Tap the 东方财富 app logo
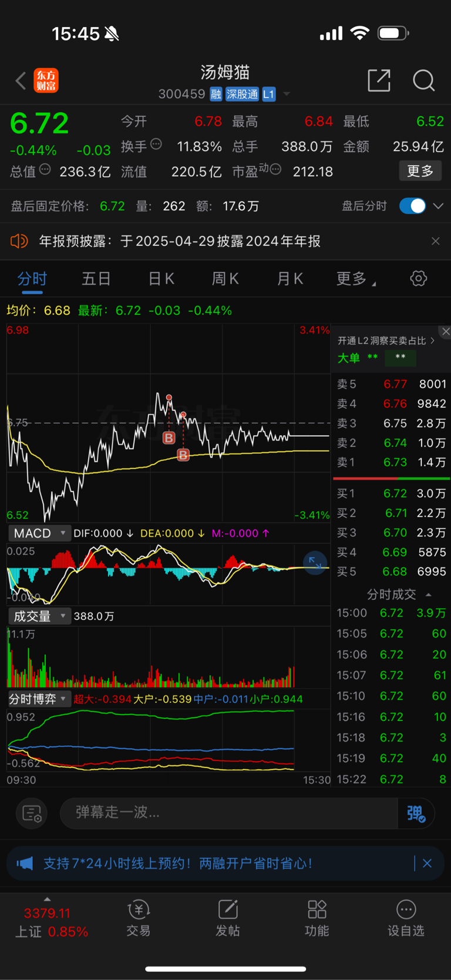451x980 pixels. 46,80
